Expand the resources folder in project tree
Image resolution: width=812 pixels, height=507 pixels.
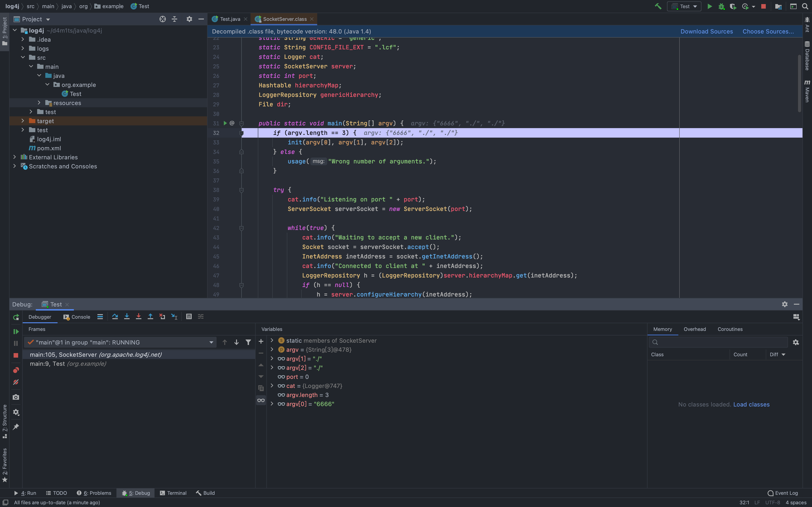point(39,103)
